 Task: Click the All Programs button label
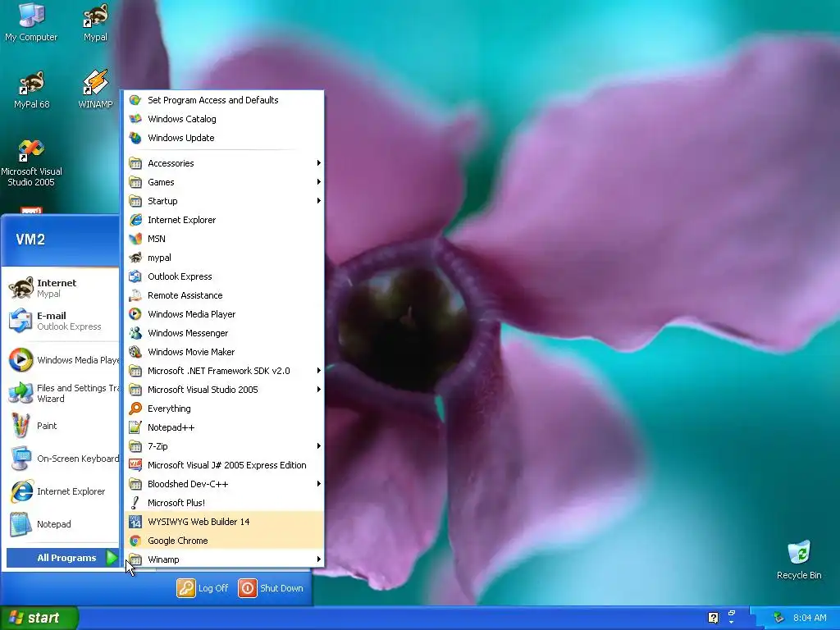pyautogui.click(x=66, y=558)
